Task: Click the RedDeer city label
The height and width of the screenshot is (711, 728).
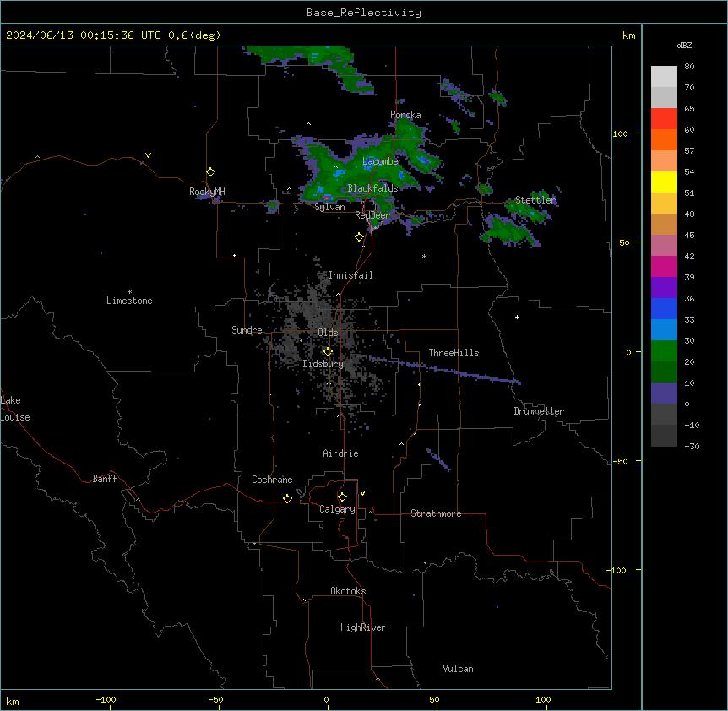Action: [x=372, y=215]
